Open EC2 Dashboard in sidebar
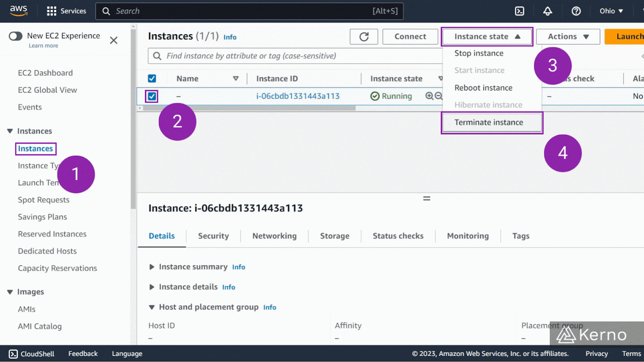 [45, 73]
